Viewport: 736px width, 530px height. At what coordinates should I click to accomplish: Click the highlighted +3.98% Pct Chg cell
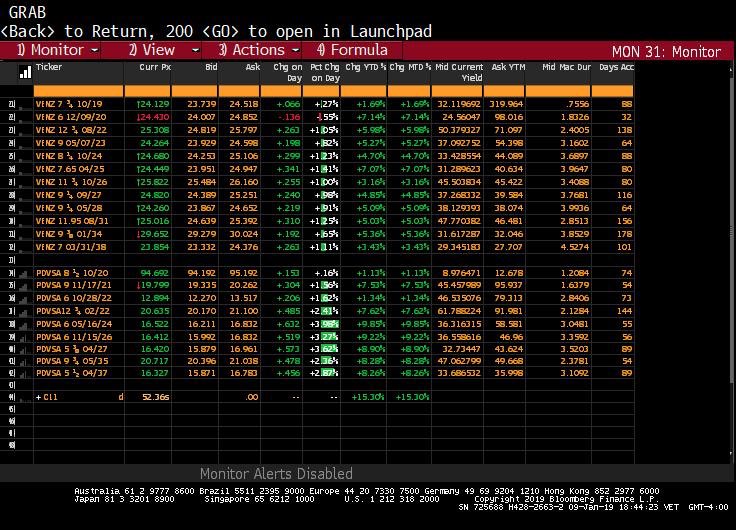coord(324,324)
